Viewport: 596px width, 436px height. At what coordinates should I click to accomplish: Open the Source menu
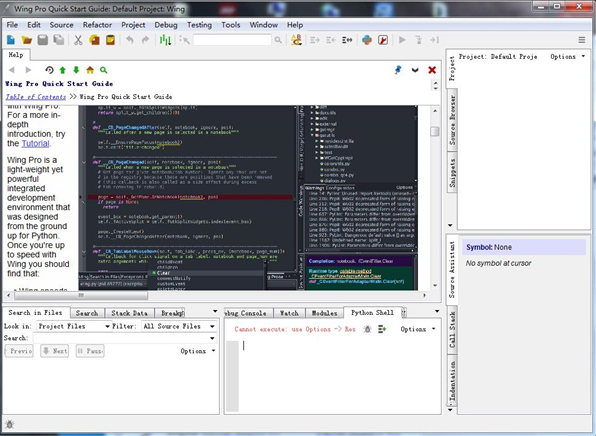click(x=61, y=25)
